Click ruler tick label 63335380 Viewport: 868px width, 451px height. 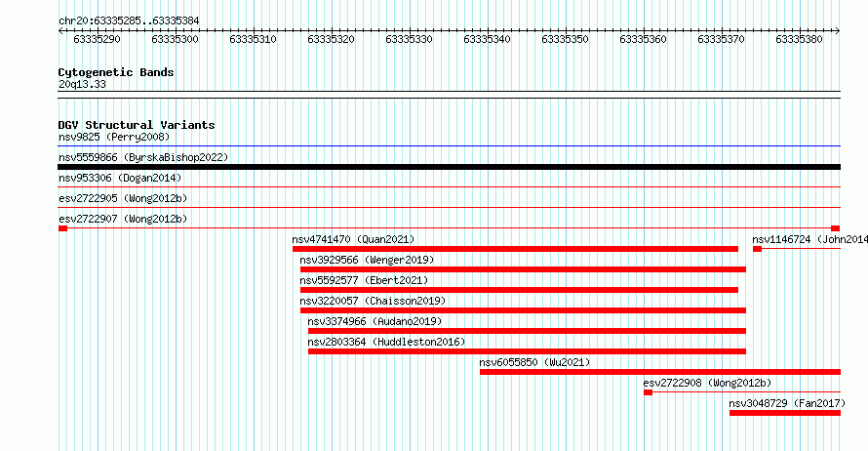[800, 39]
